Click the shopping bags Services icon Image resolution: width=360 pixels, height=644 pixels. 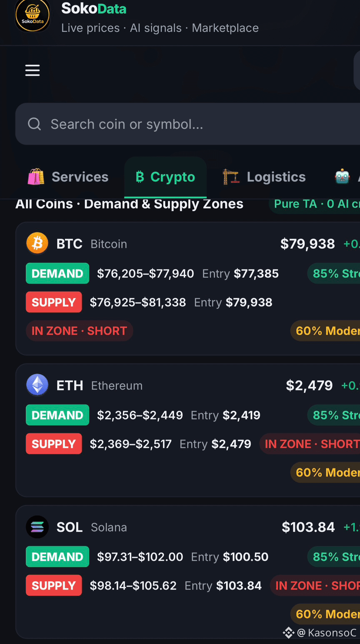pos(36,177)
